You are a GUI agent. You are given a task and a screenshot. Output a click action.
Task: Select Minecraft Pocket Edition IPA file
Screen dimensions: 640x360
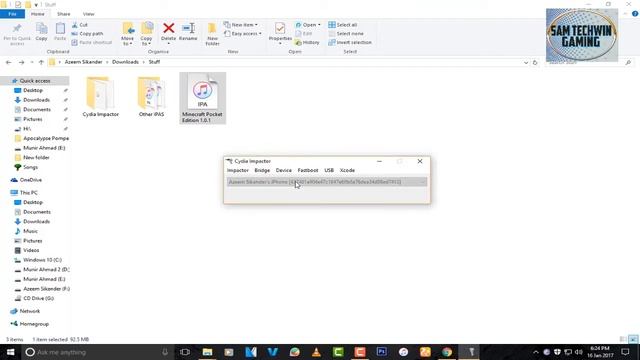[202, 98]
